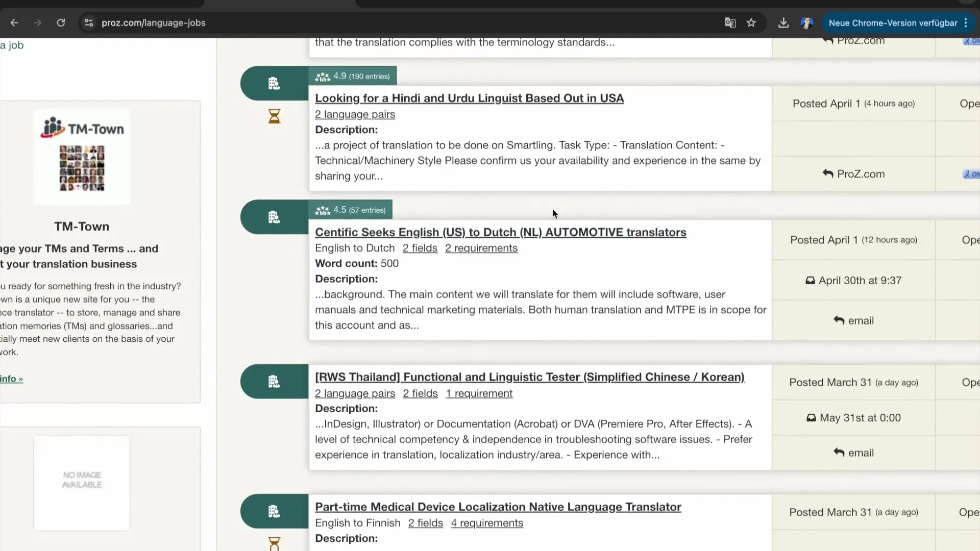
Task: Click the browser back arrow
Action: click(14, 23)
